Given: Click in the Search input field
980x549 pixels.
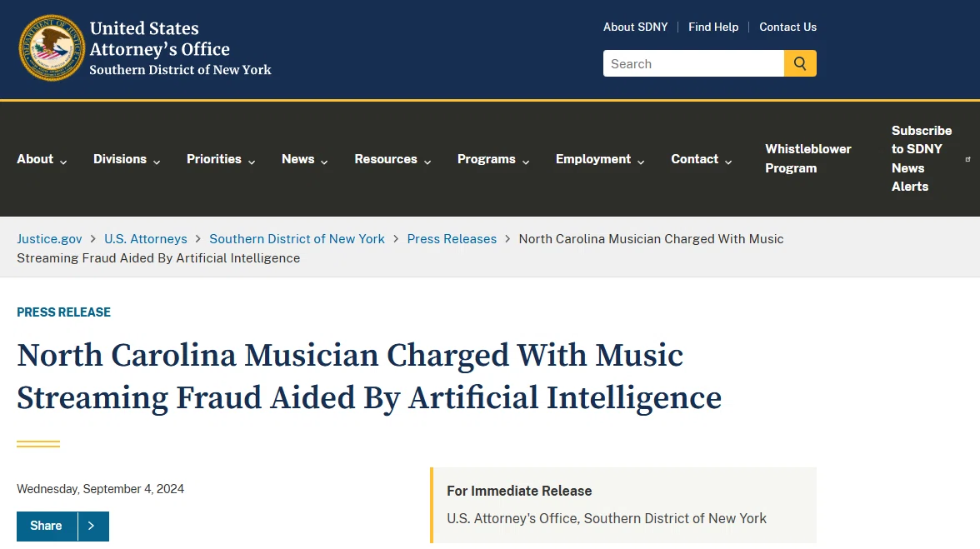Looking at the screenshot, I should [693, 63].
